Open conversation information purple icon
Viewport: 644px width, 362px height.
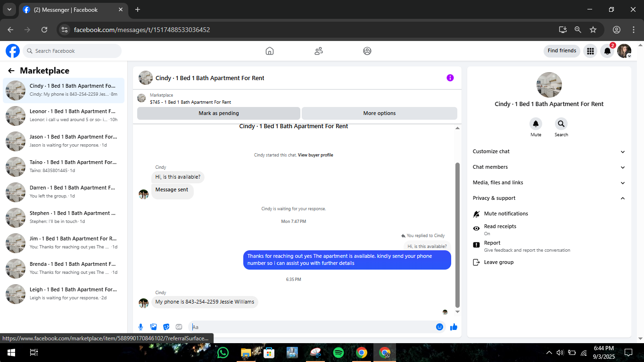click(x=450, y=78)
